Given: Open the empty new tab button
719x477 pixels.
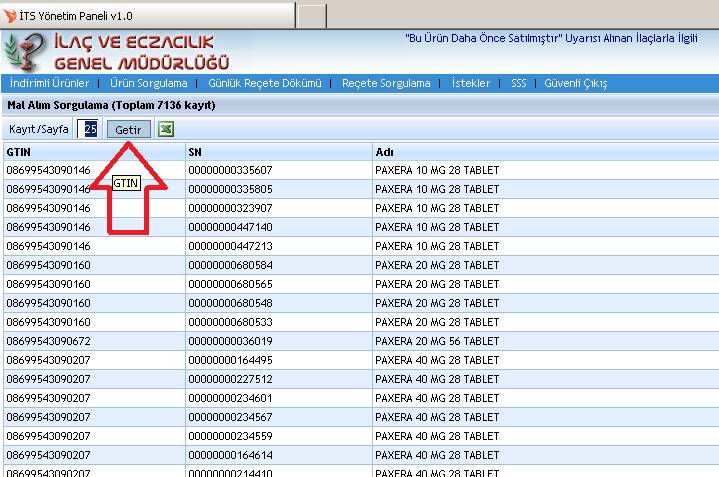Looking at the screenshot, I should (312, 16).
